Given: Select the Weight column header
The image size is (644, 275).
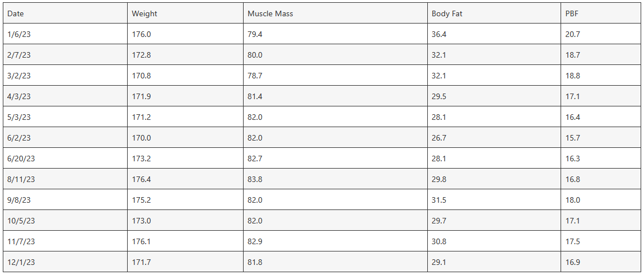Looking at the screenshot, I should tap(143, 13).
